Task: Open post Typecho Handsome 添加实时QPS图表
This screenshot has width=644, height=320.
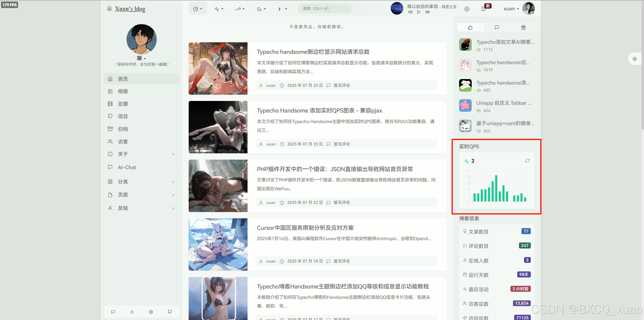Action: click(x=319, y=111)
